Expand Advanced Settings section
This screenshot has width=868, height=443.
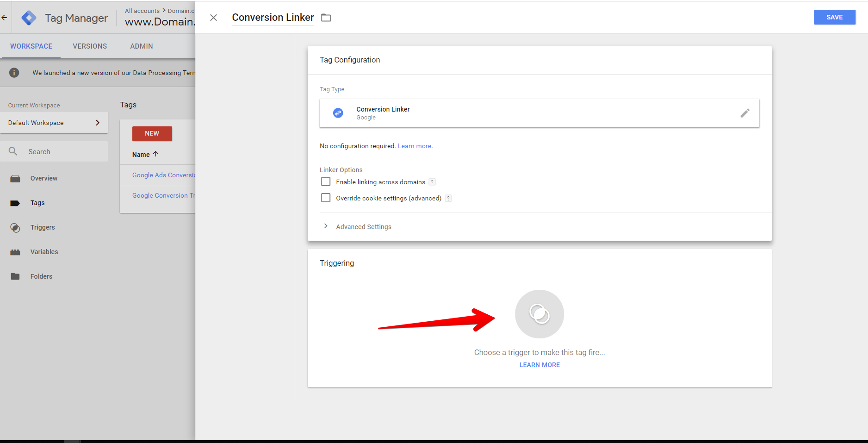click(x=363, y=226)
